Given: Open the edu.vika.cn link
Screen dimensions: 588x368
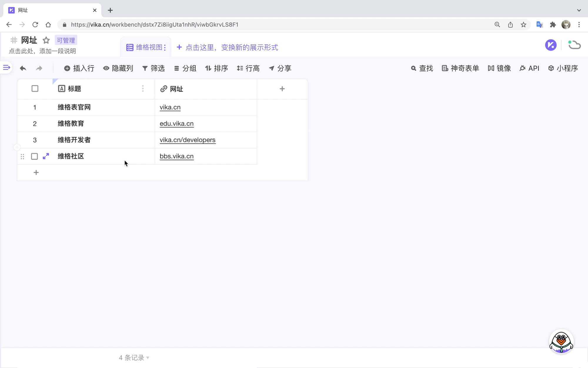Looking at the screenshot, I should click(x=177, y=123).
